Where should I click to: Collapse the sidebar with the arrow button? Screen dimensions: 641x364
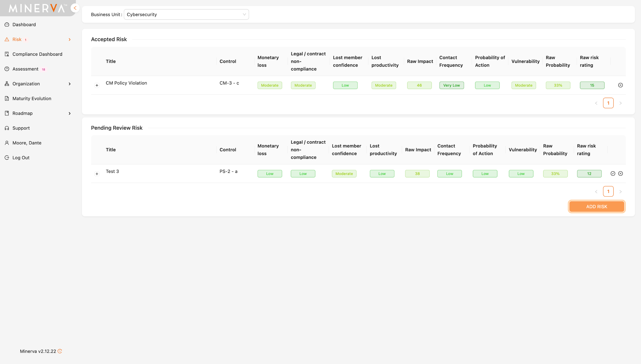click(x=75, y=8)
